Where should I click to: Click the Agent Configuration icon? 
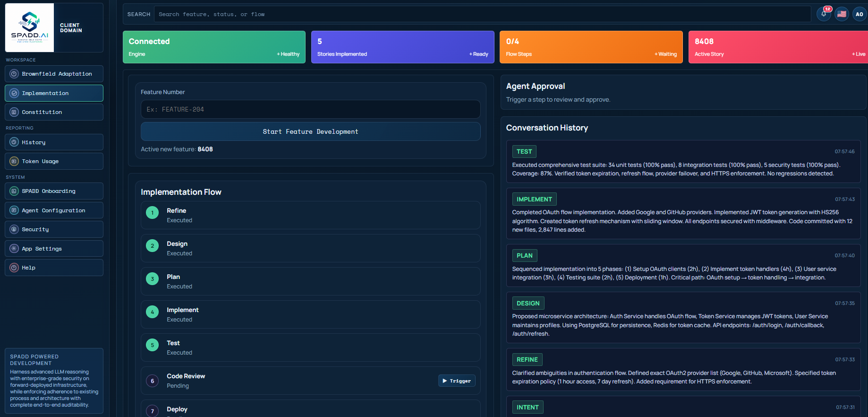(x=14, y=210)
